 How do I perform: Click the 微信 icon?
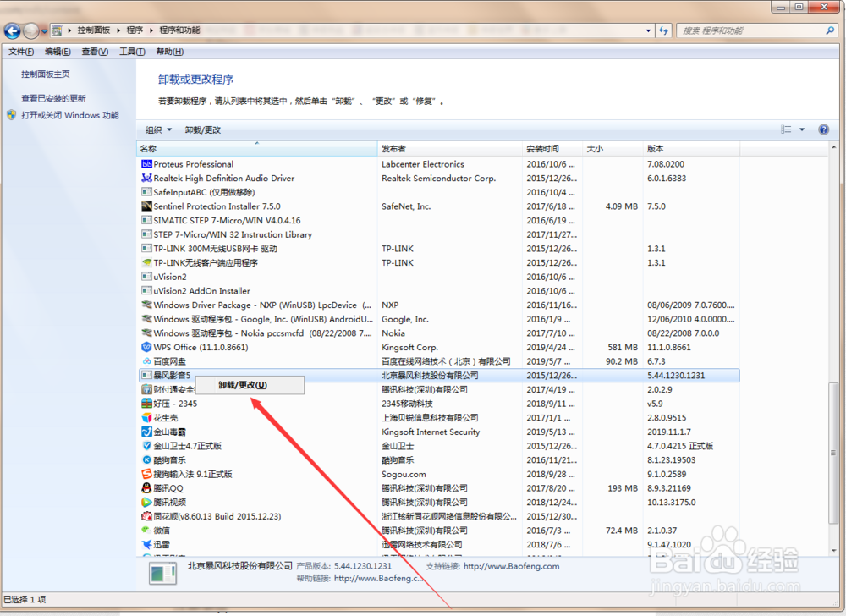point(146,531)
